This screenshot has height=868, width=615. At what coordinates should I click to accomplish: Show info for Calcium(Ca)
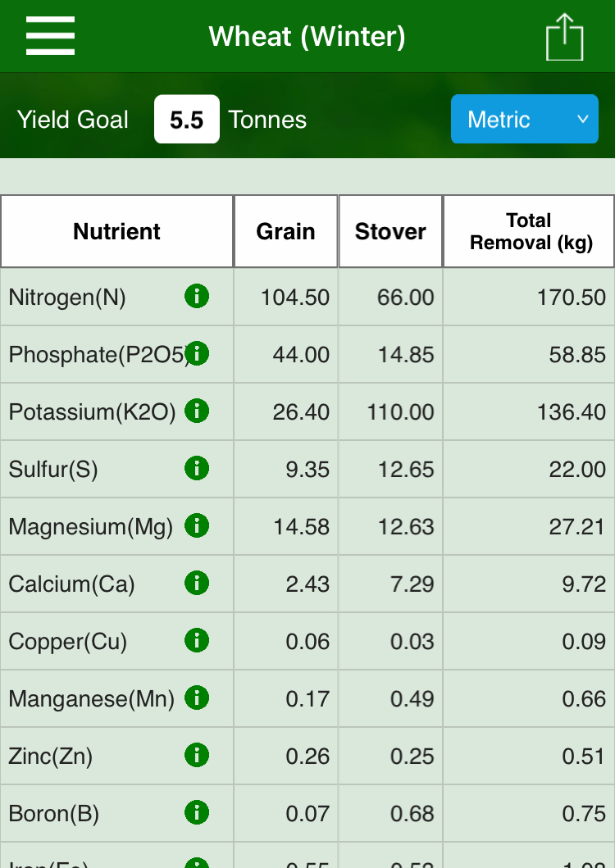coord(197,584)
